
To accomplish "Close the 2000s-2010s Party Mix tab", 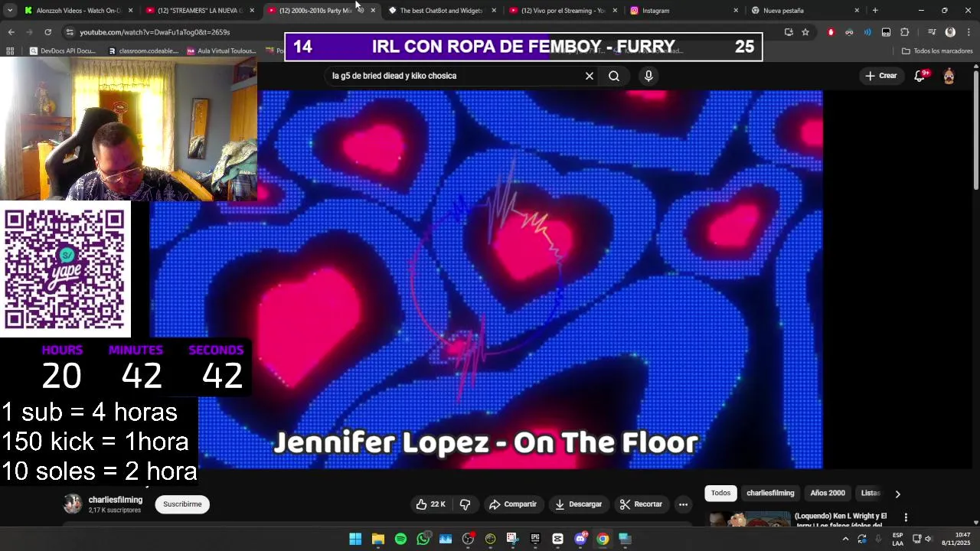I will click(373, 11).
